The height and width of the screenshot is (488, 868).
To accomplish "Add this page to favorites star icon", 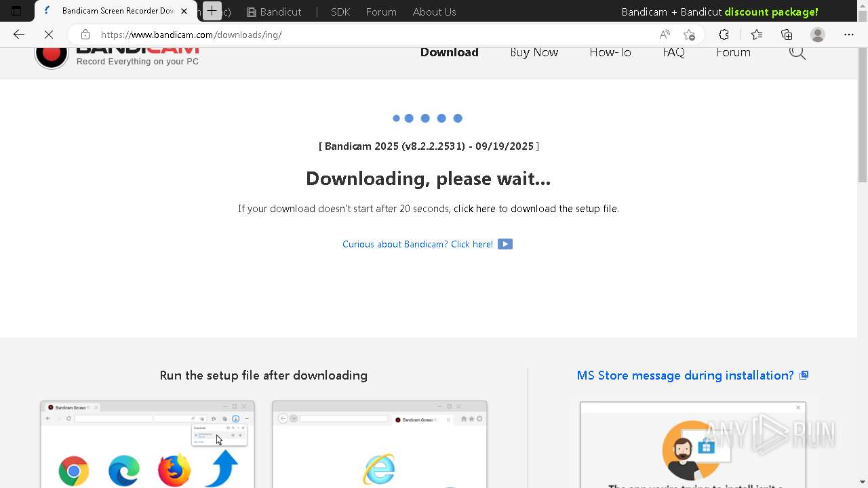I will point(690,35).
